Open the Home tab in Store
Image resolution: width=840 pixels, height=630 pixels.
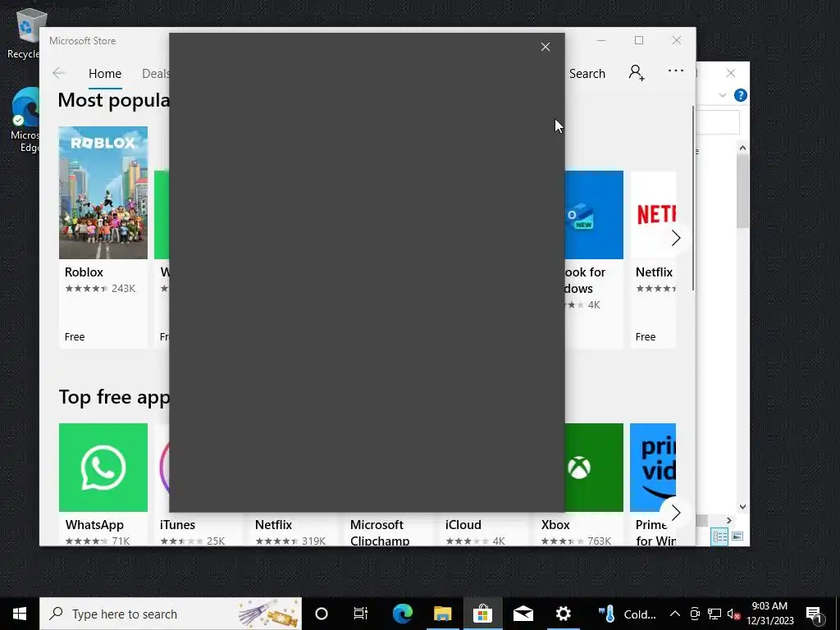(x=105, y=73)
